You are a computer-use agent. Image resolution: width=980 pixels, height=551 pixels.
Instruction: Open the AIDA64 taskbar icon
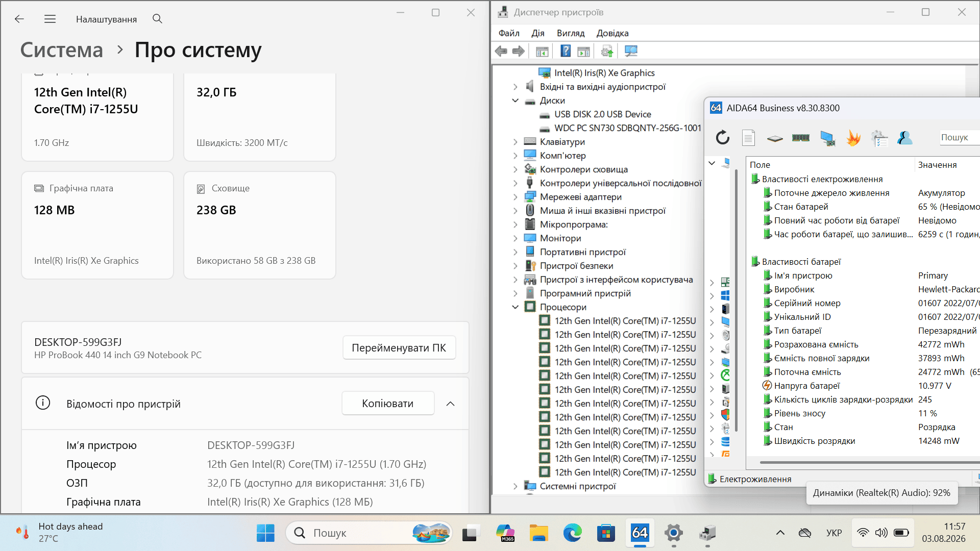[x=640, y=533]
